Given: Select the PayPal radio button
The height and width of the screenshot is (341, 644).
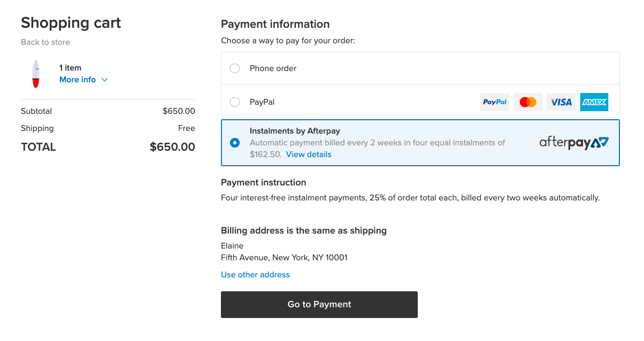Looking at the screenshot, I should coord(235,102).
